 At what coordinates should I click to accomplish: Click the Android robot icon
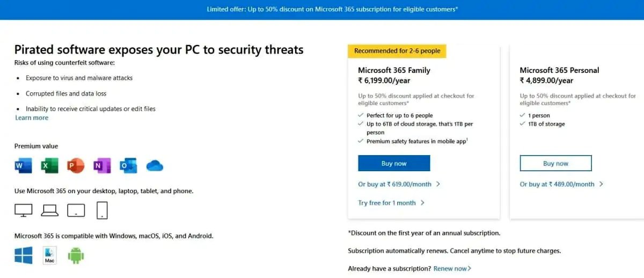(76, 255)
